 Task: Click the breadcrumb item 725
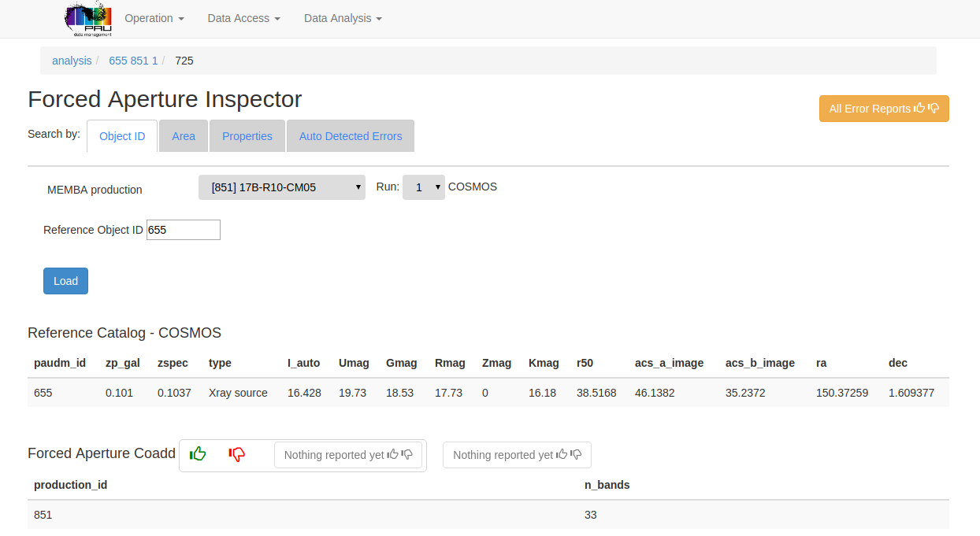tap(184, 61)
